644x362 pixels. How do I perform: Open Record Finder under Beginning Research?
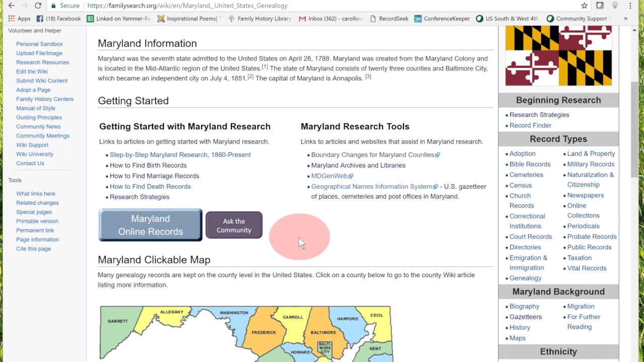530,126
